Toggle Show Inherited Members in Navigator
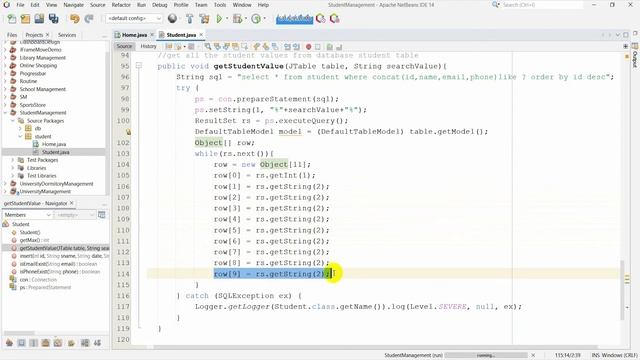The image size is (640, 360). pos(9,343)
